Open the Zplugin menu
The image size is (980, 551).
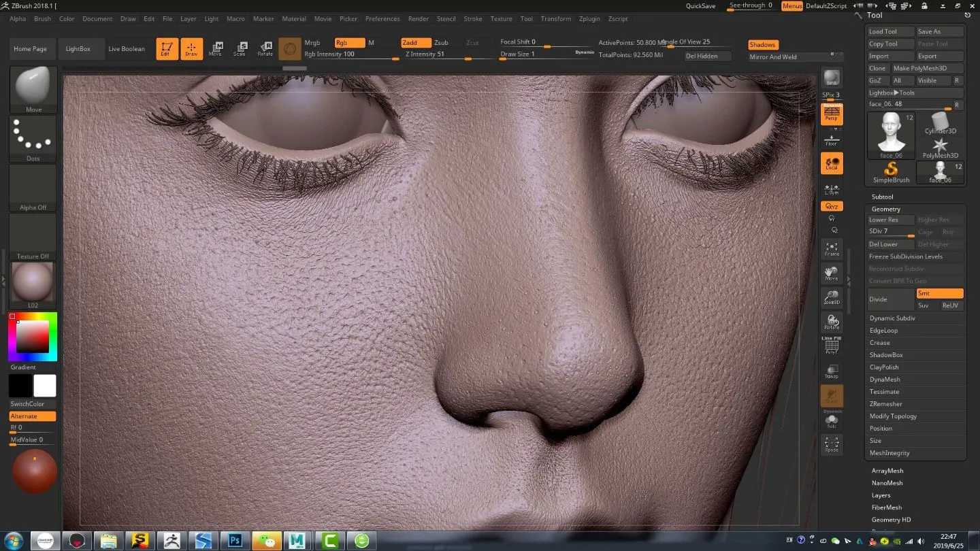coord(589,19)
